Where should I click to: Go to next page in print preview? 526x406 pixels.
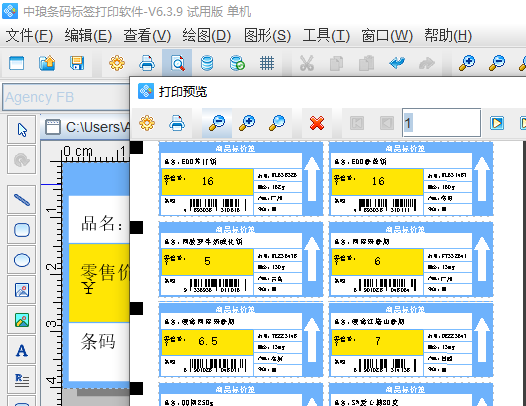(x=496, y=123)
